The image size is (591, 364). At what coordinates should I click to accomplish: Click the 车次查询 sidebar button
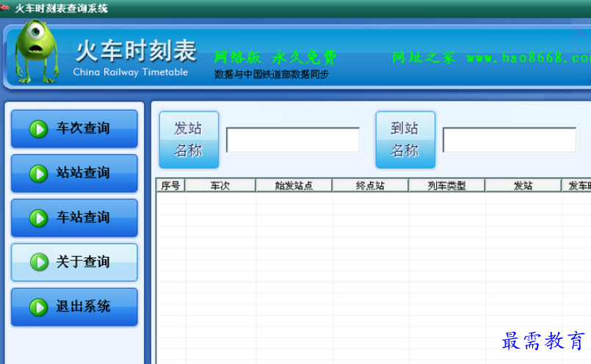coord(74,129)
